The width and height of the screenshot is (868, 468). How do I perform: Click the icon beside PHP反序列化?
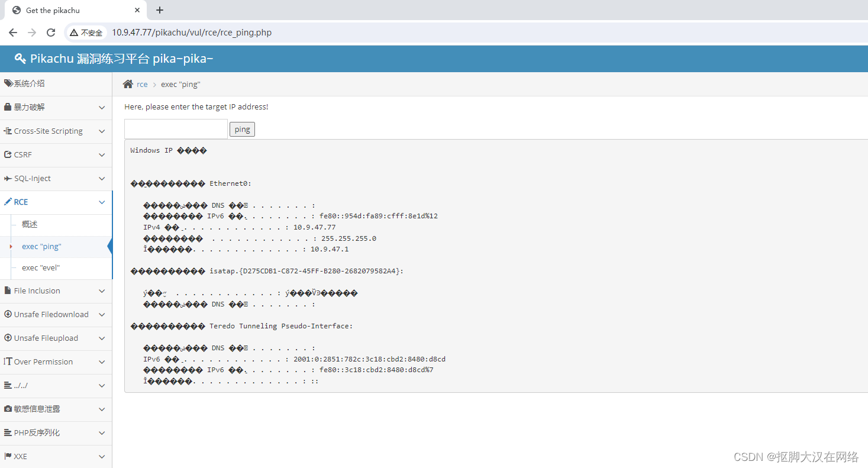8,433
